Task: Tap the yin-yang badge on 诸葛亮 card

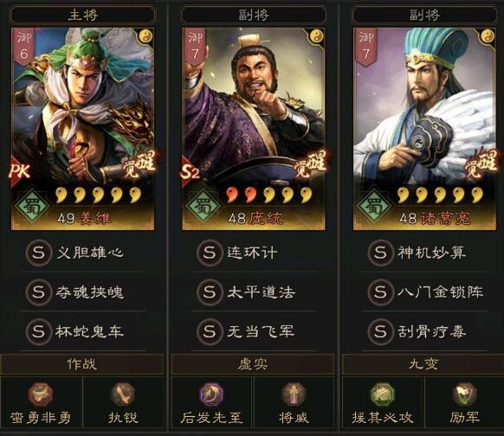Action: [x=488, y=36]
